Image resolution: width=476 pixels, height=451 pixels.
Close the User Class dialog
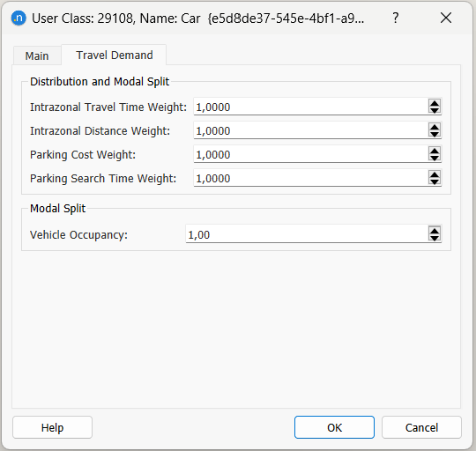(x=446, y=18)
